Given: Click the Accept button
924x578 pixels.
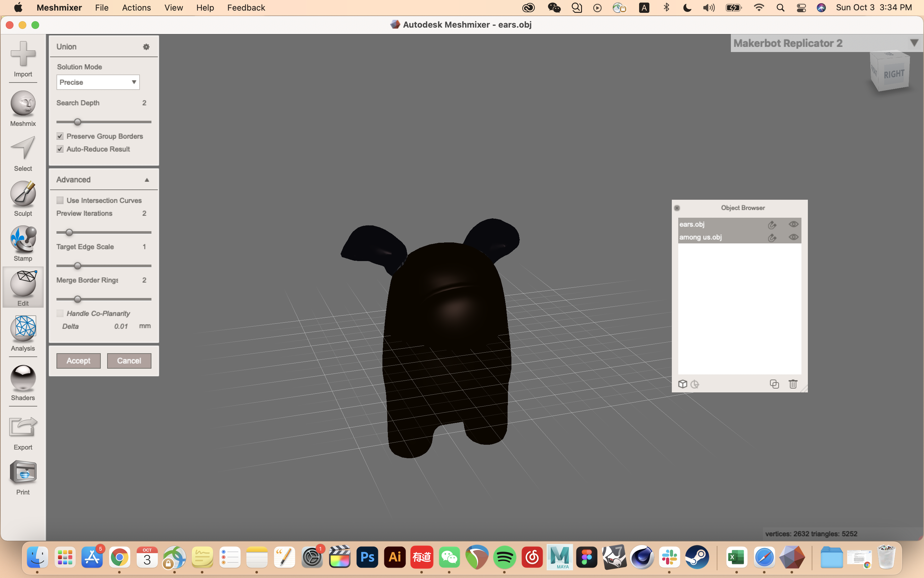Looking at the screenshot, I should [79, 361].
